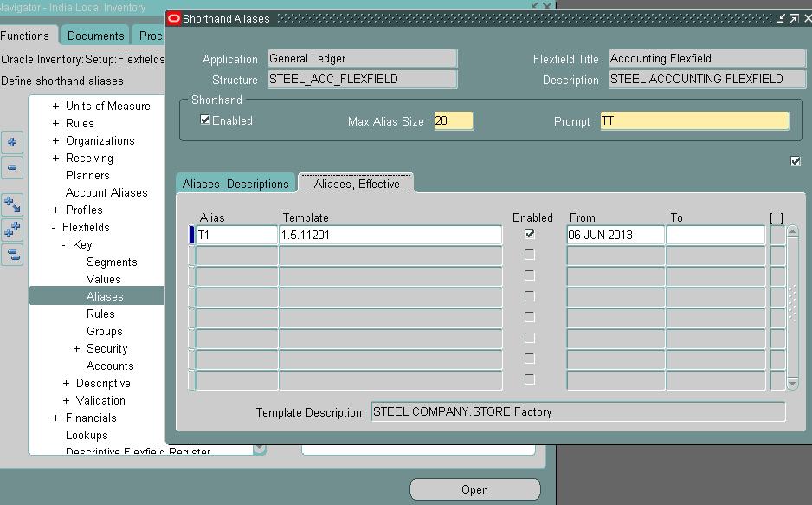Click the checkmark icon above the alias table
Image resolution: width=812 pixels, height=505 pixels.
pos(793,161)
